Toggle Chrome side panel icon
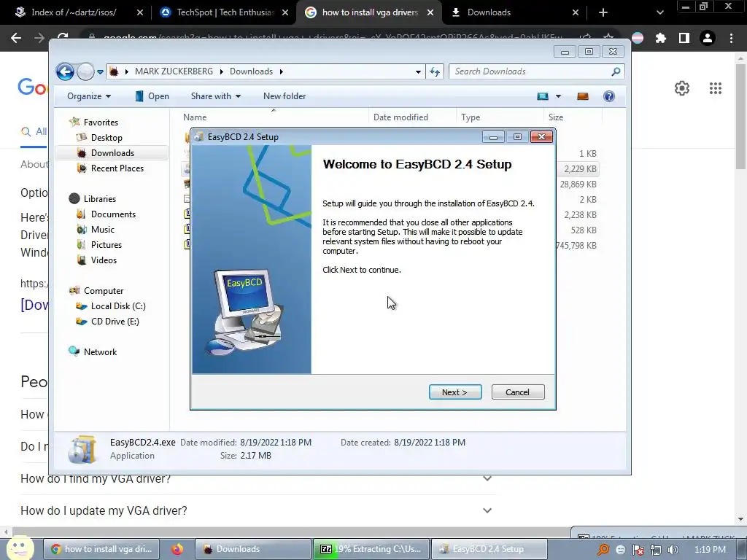 (x=684, y=38)
